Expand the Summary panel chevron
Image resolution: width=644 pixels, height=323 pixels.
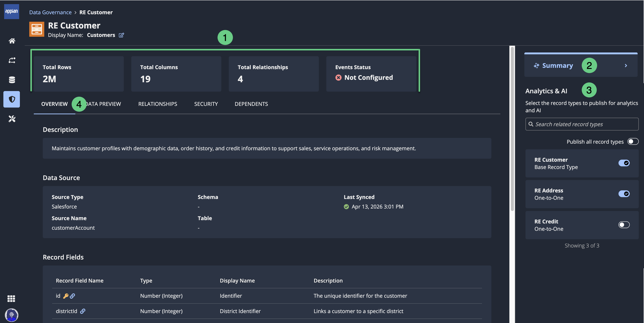tap(626, 66)
